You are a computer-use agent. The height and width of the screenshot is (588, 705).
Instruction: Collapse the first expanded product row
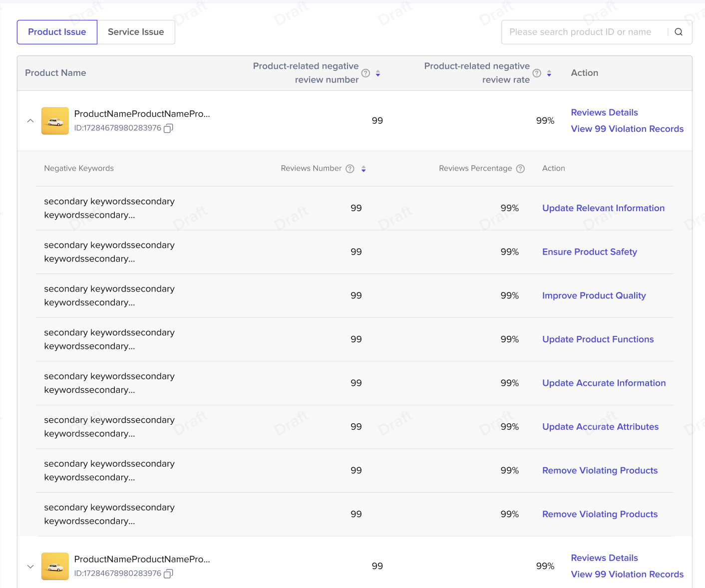[x=30, y=121]
